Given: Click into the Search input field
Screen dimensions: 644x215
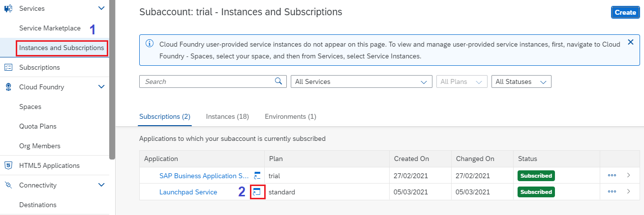Looking at the screenshot, I should tap(207, 81).
